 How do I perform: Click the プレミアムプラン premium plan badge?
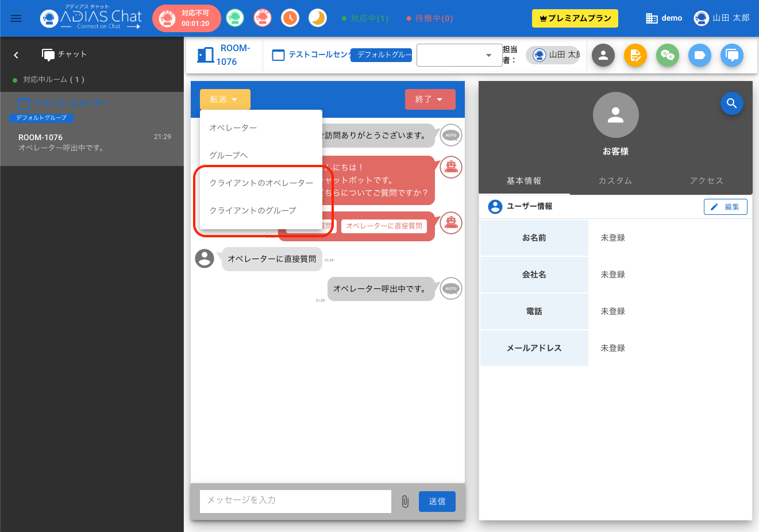click(575, 18)
